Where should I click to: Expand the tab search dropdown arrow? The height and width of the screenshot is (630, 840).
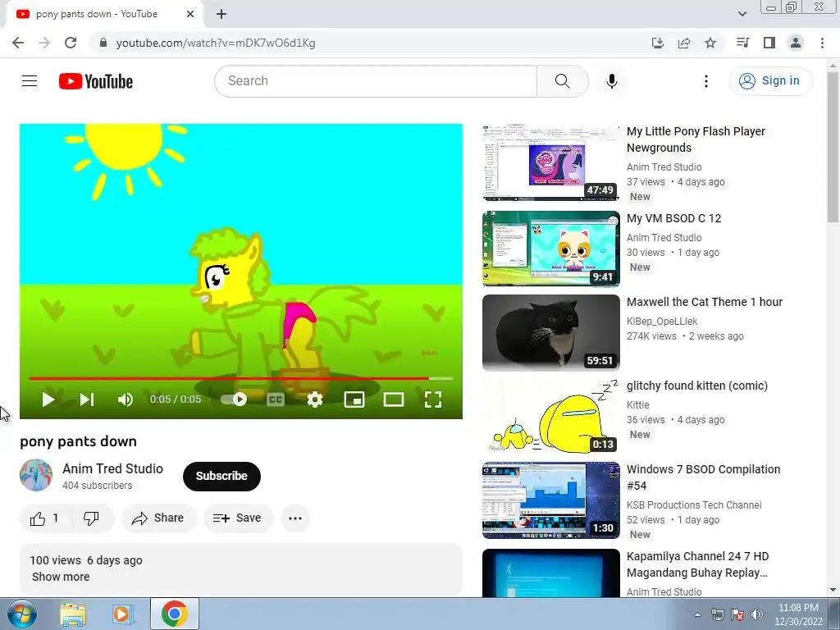pyautogui.click(x=742, y=14)
